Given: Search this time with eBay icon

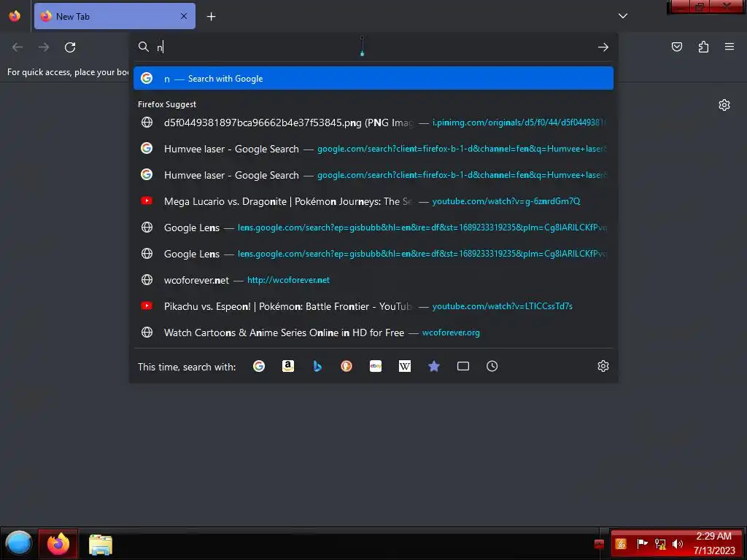Looking at the screenshot, I should pos(376,366).
